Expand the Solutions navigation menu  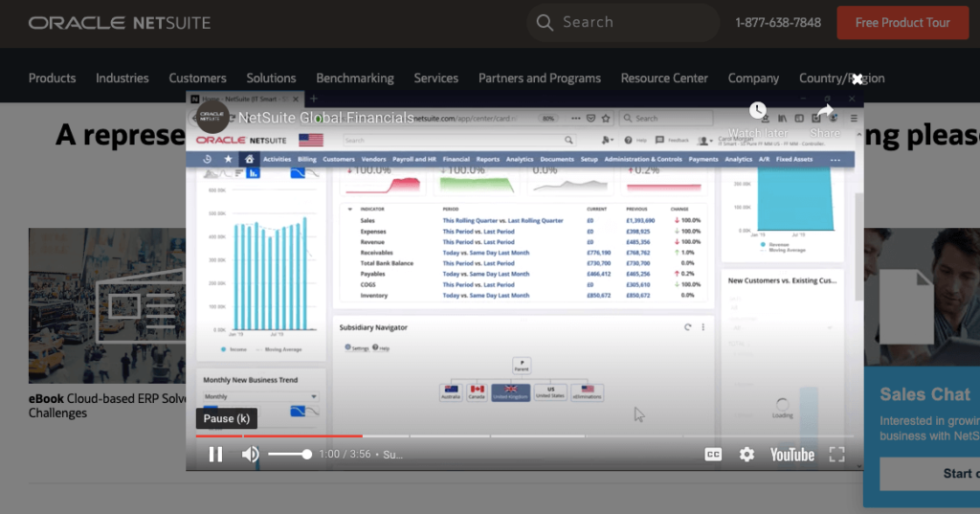271,78
